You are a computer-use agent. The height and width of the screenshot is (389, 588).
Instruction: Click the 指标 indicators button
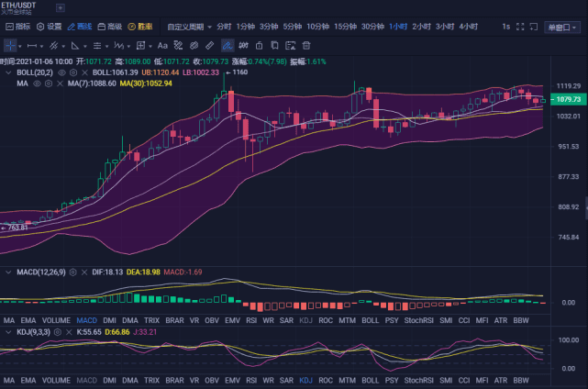(x=18, y=27)
